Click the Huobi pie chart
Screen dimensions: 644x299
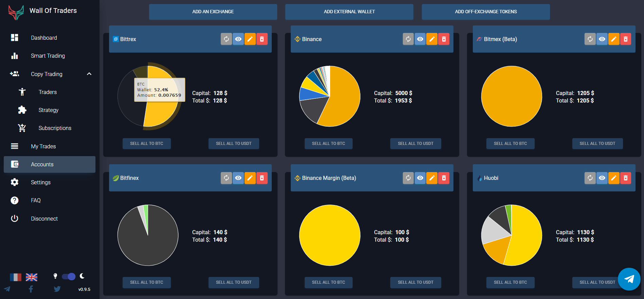click(x=512, y=235)
